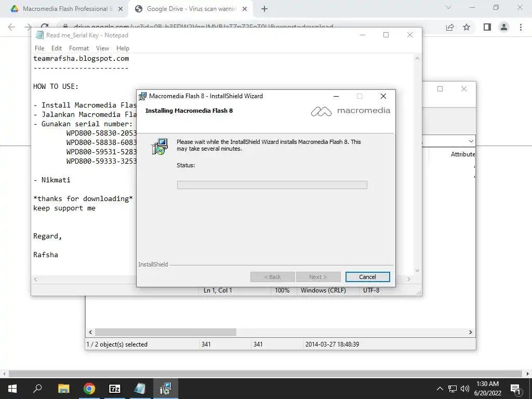
Task: Minimize the InstallShield Wizard window
Action: click(336, 96)
